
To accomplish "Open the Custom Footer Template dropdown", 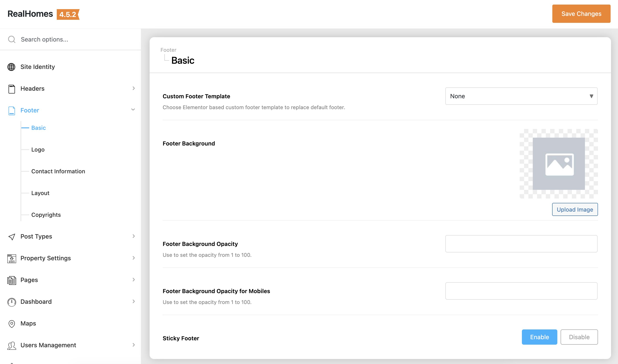I will click(521, 96).
